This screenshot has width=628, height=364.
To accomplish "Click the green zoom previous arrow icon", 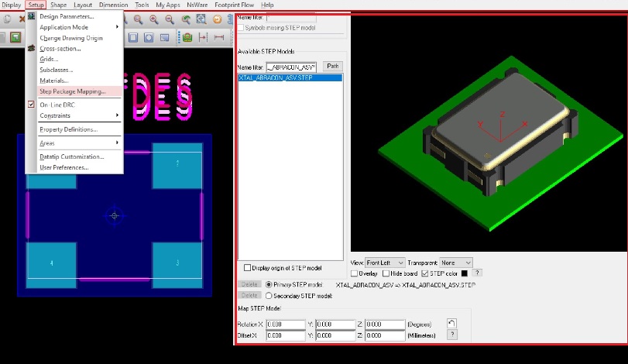I will coord(187,18).
